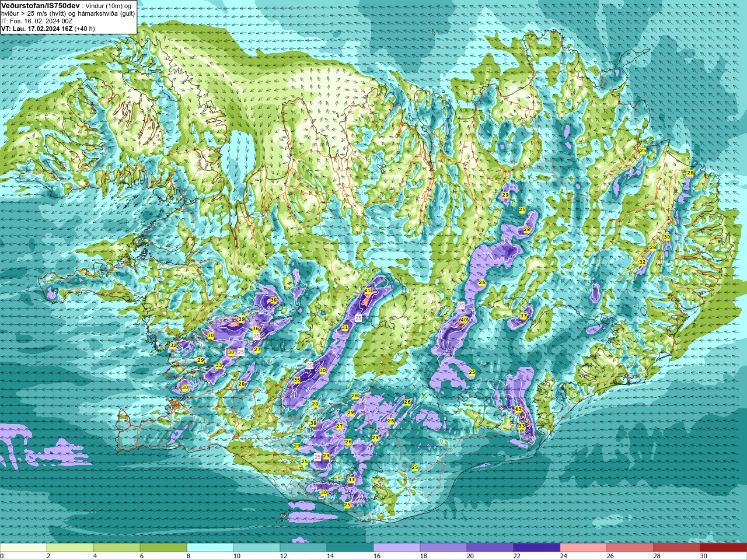747x560 pixels.
Task: Click the pale yellow 0–2 m/s legend swatch
Action: (23, 548)
